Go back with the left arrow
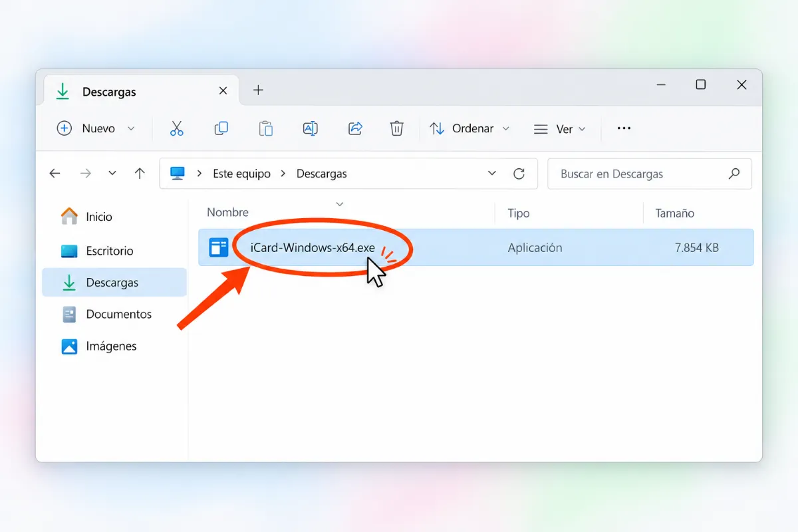Screen dimensions: 798x532 [55, 174]
